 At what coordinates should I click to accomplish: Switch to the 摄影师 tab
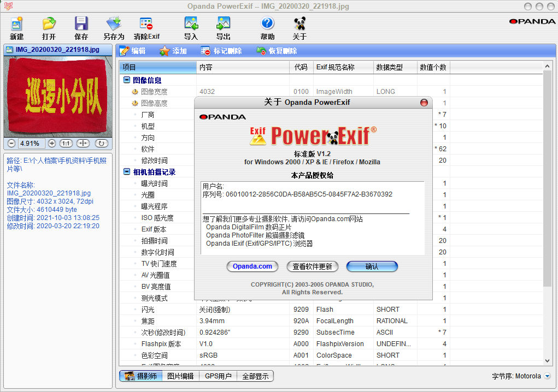pyautogui.click(x=141, y=376)
